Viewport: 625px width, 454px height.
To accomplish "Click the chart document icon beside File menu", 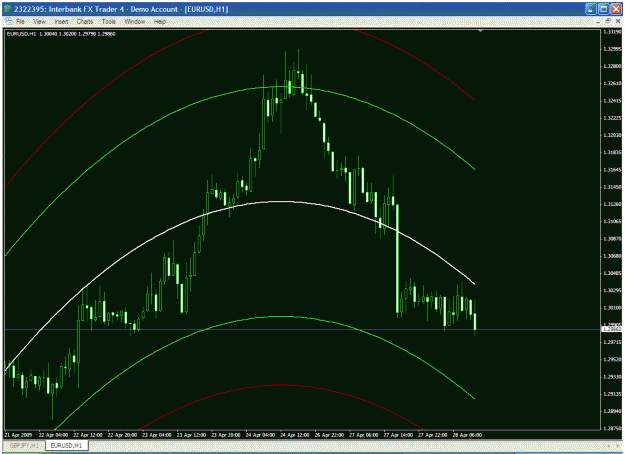I will coord(9,22).
